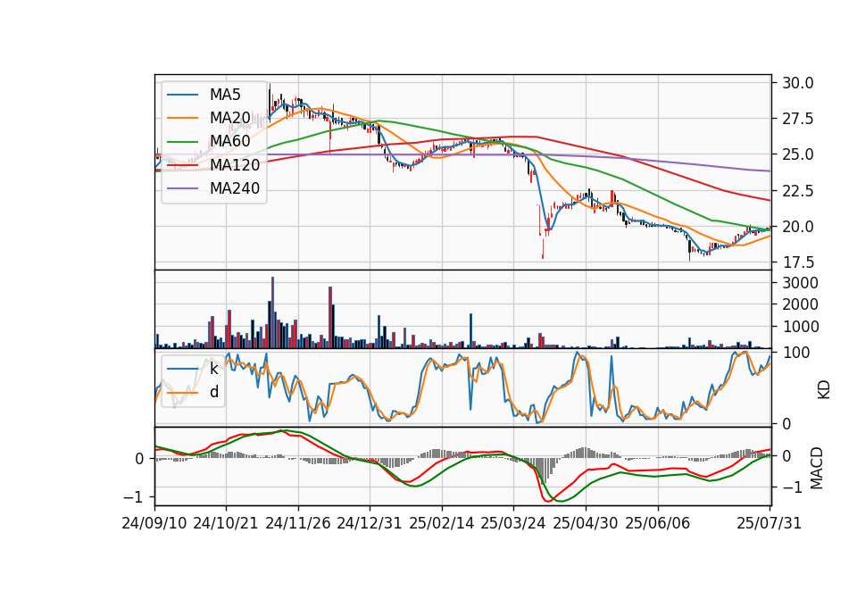Click the MA240 legend label
857x616 pixels.
pyautogui.click(x=235, y=188)
